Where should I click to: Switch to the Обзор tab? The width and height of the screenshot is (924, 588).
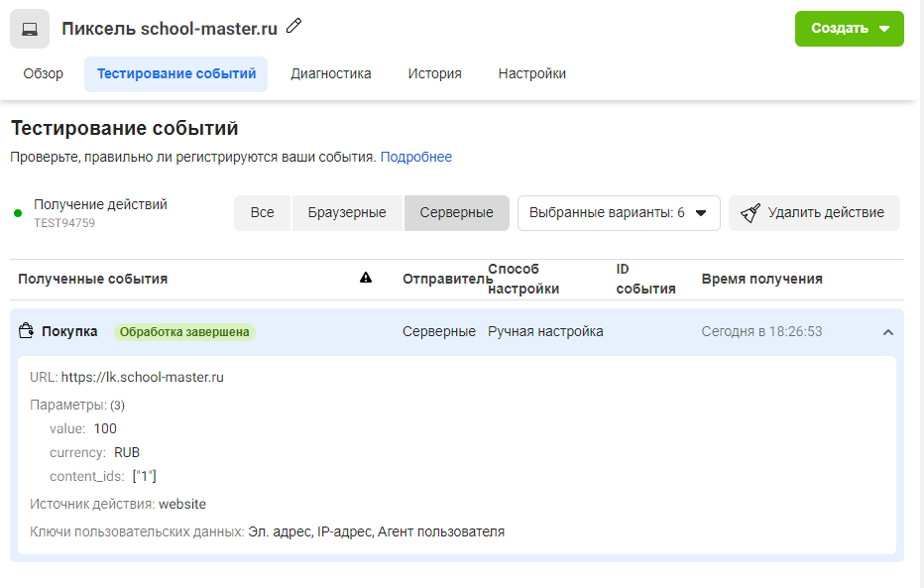click(43, 73)
